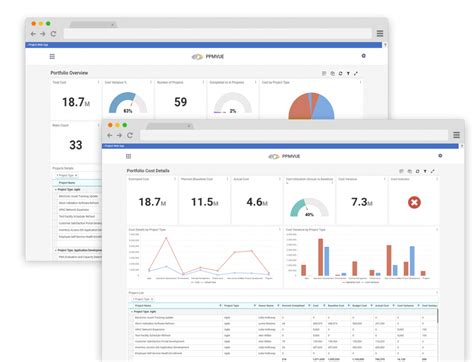
Task: Click the Portfolio Cost Details heading
Action: [148, 171]
